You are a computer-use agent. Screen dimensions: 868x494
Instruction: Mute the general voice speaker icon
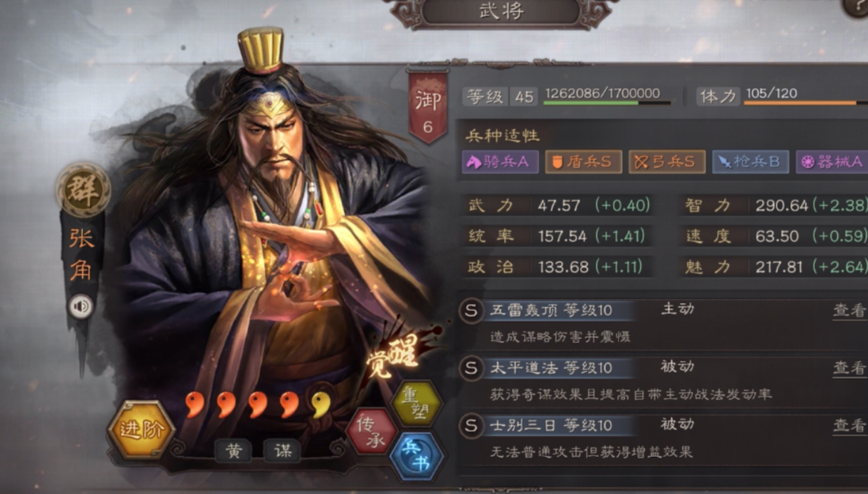(81, 306)
